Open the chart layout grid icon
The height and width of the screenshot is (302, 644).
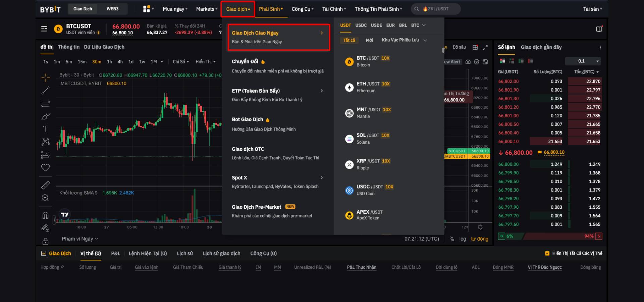click(475, 47)
